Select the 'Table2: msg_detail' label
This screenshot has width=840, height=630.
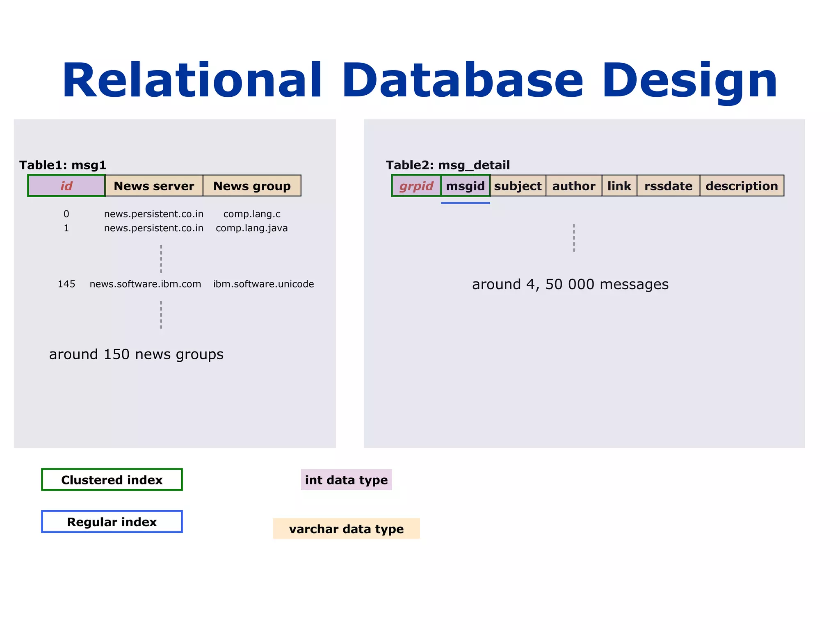point(448,165)
